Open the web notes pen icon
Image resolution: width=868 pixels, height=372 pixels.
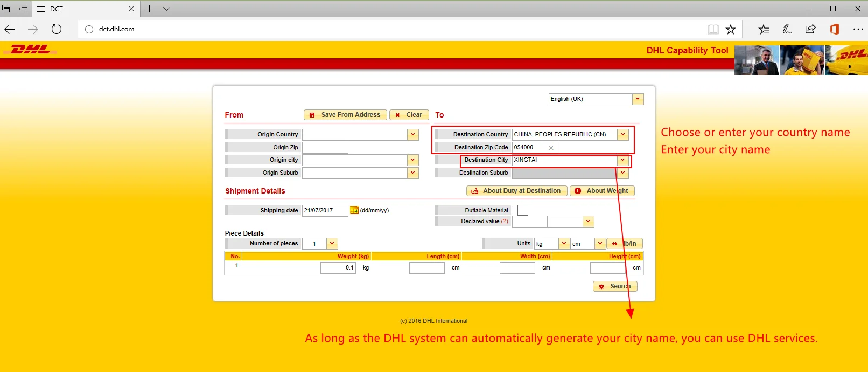point(787,29)
